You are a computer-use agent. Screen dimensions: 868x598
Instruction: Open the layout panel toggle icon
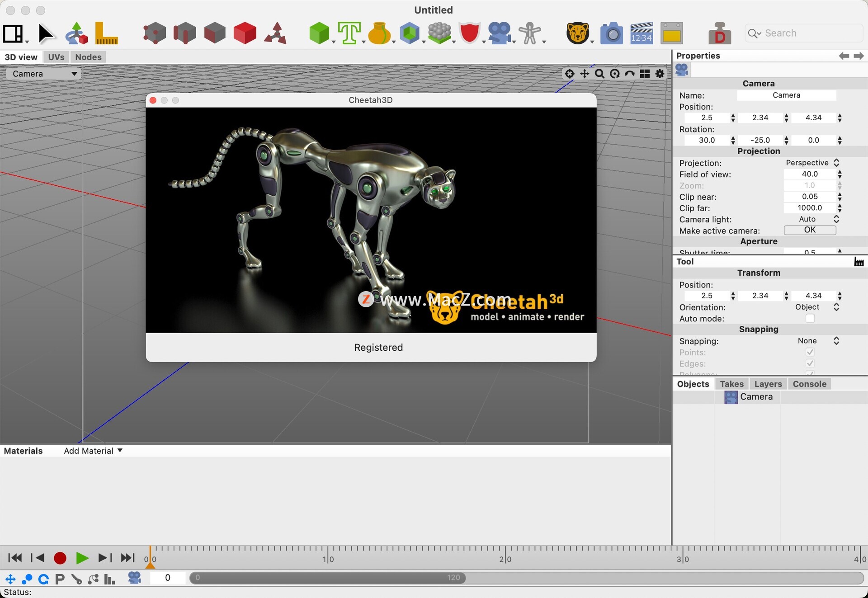14,33
